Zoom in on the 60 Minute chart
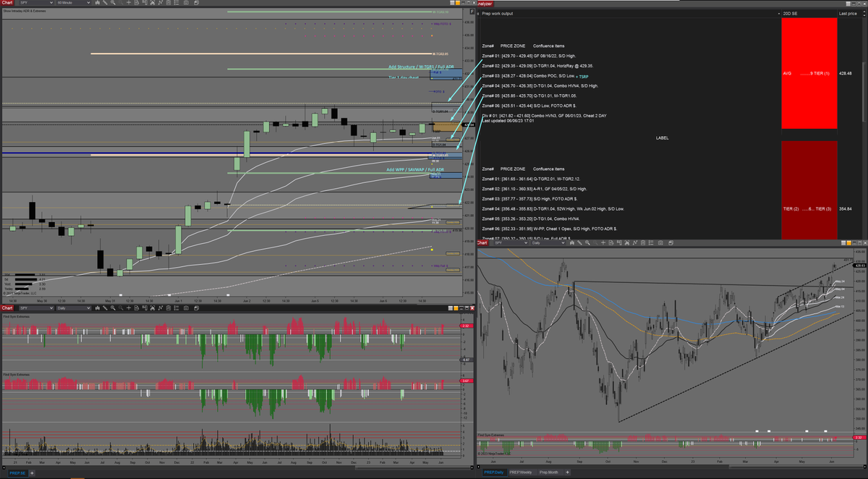Viewport: 868px width, 479px height. [x=113, y=3]
